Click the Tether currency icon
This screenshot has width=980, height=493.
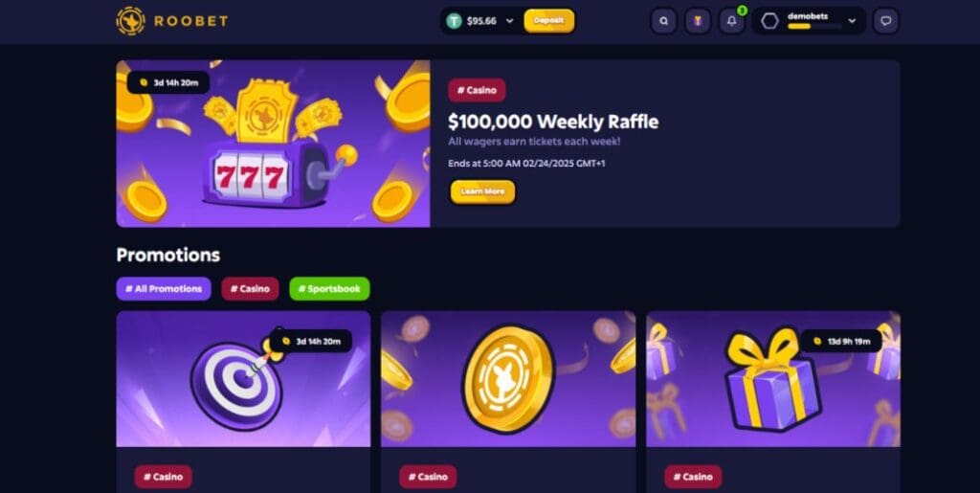(454, 21)
